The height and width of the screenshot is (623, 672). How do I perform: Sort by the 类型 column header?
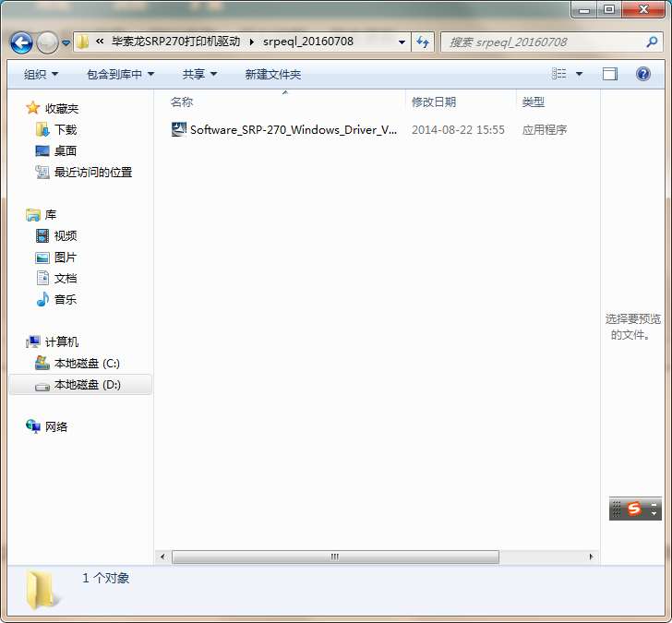click(534, 102)
